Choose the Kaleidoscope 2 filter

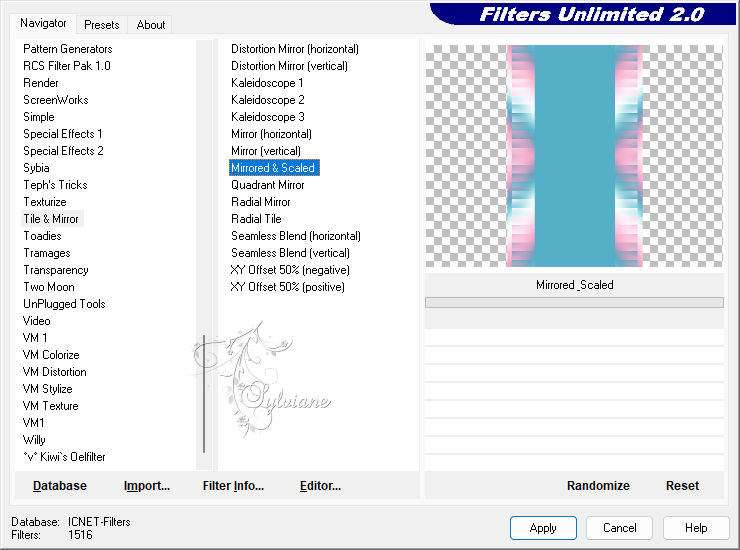point(268,100)
